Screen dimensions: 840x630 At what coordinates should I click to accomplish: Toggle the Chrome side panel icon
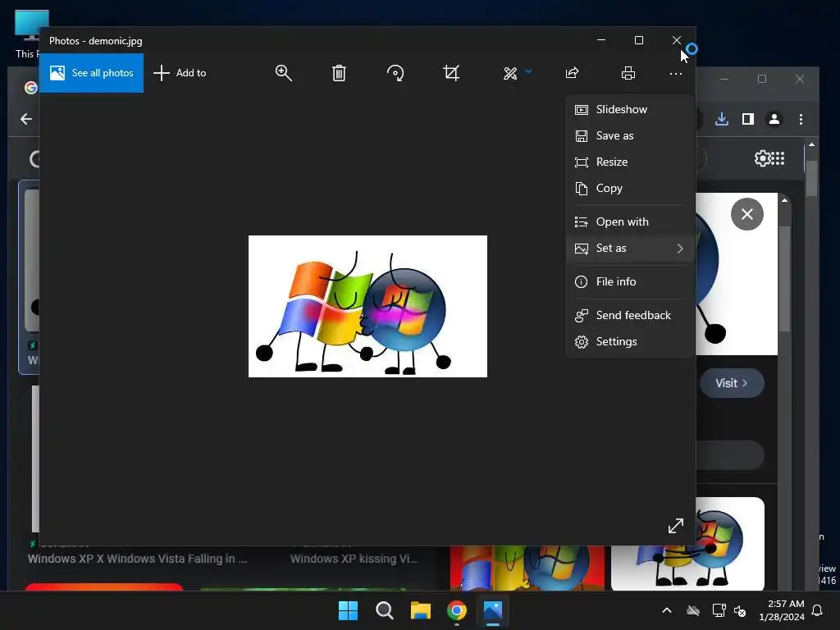point(748,119)
